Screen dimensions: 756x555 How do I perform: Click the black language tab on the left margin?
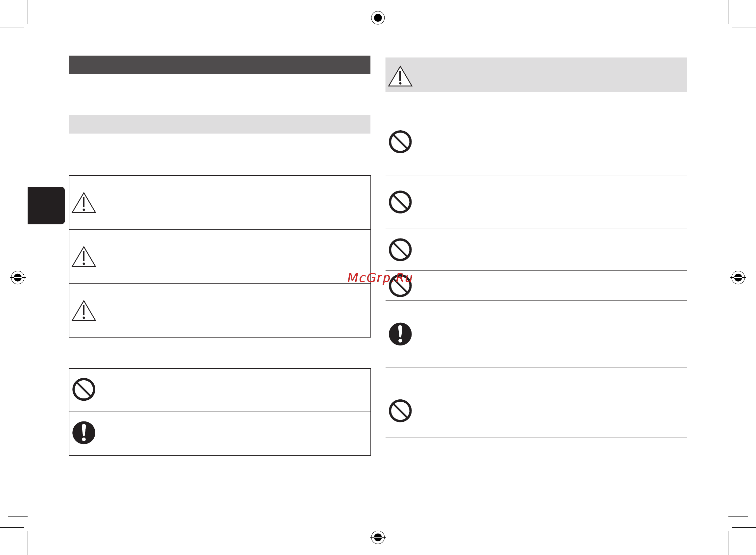(x=46, y=206)
